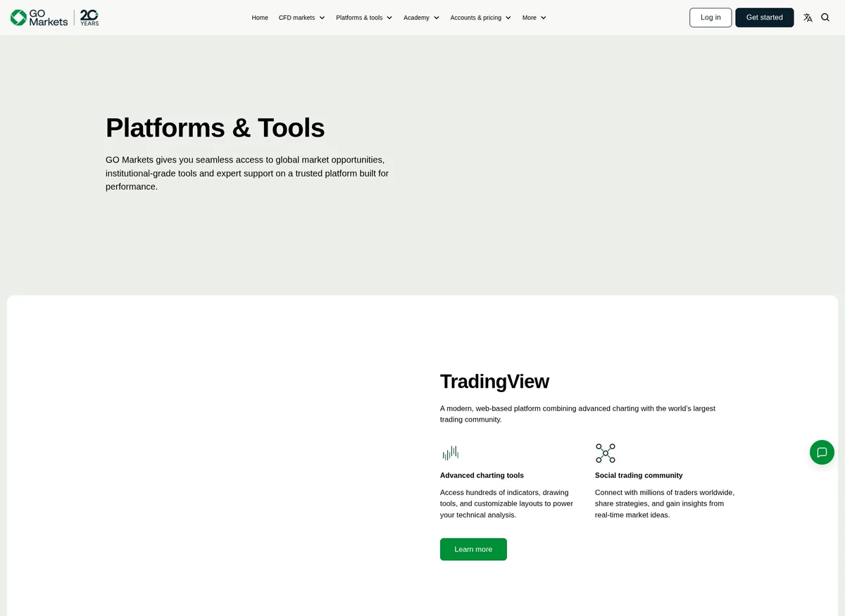
Task: Expand the Academy chevron
Action: tap(437, 18)
